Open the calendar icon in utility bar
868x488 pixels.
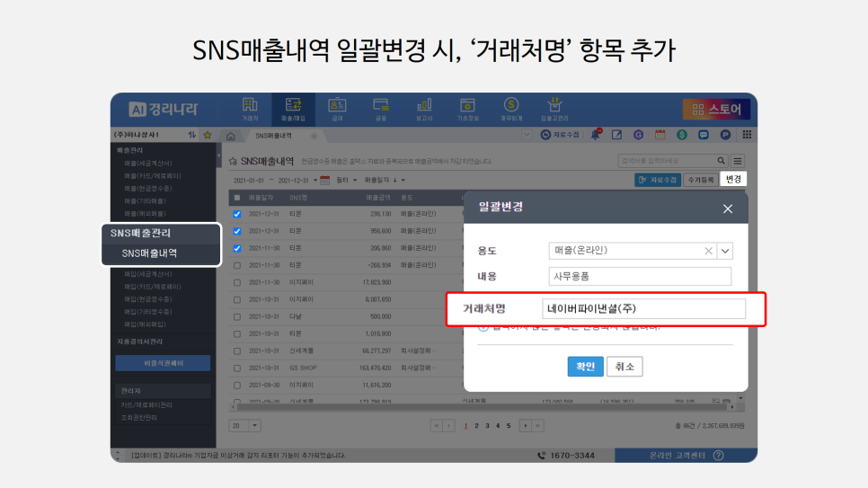tap(660, 135)
